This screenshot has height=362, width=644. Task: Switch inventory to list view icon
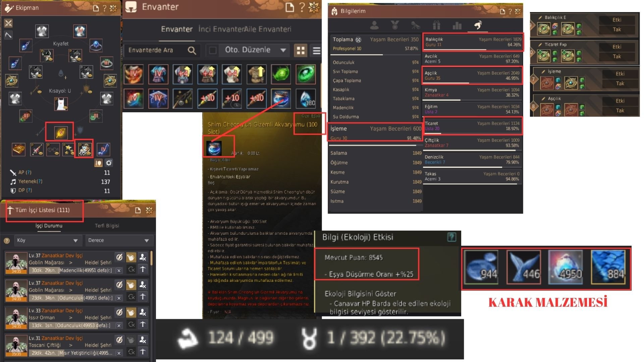coord(316,50)
